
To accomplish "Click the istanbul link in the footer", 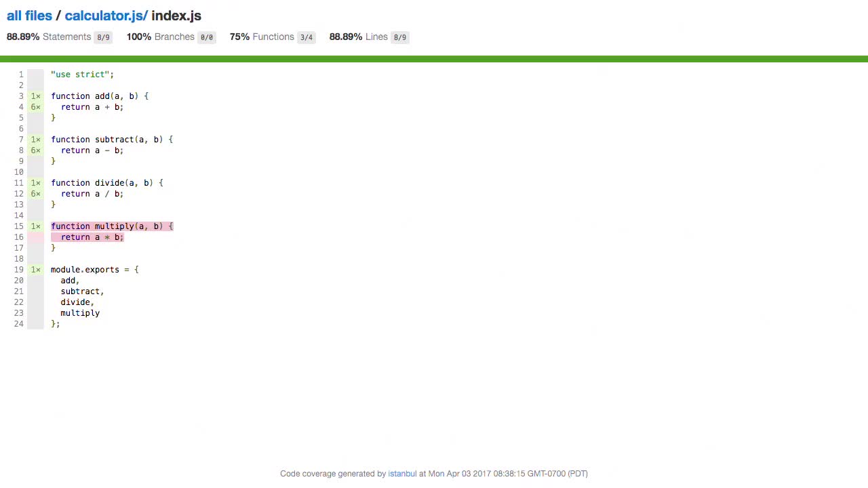I will (x=402, y=473).
